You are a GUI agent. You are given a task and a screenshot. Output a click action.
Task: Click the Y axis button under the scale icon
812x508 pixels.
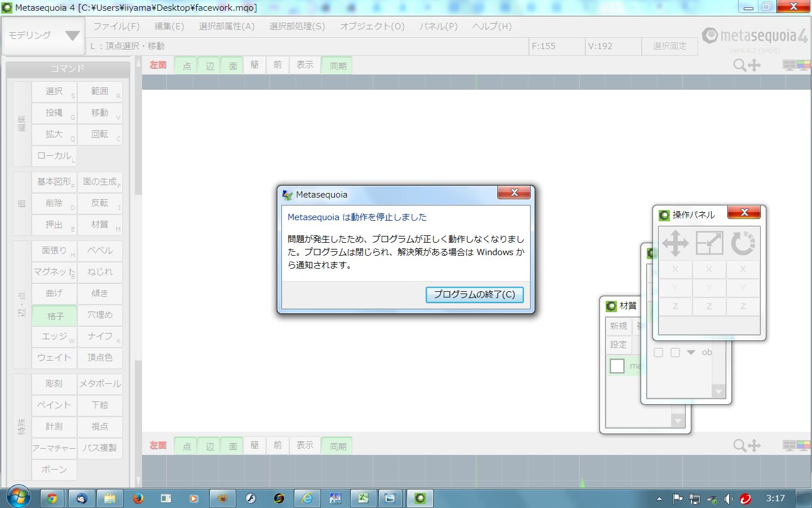[x=709, y=288]
